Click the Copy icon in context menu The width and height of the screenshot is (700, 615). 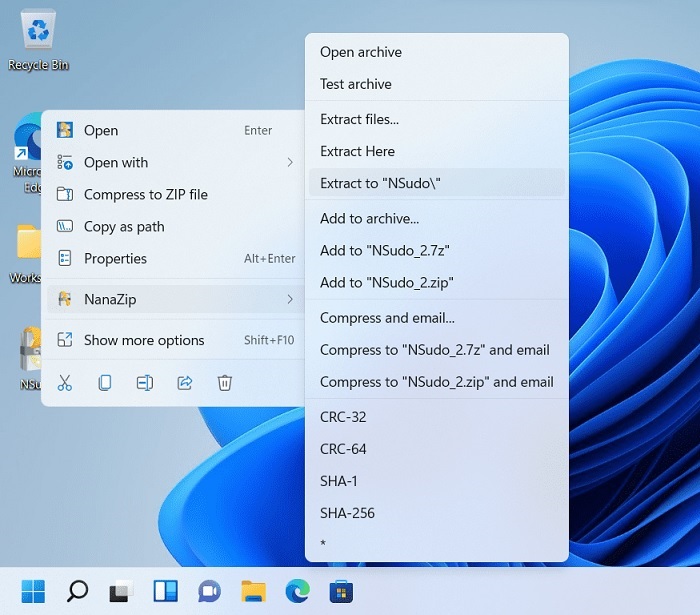pos(105,382)
